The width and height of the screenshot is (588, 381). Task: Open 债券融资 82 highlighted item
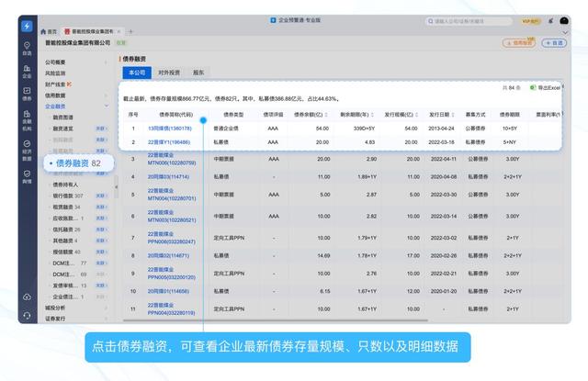78,163
